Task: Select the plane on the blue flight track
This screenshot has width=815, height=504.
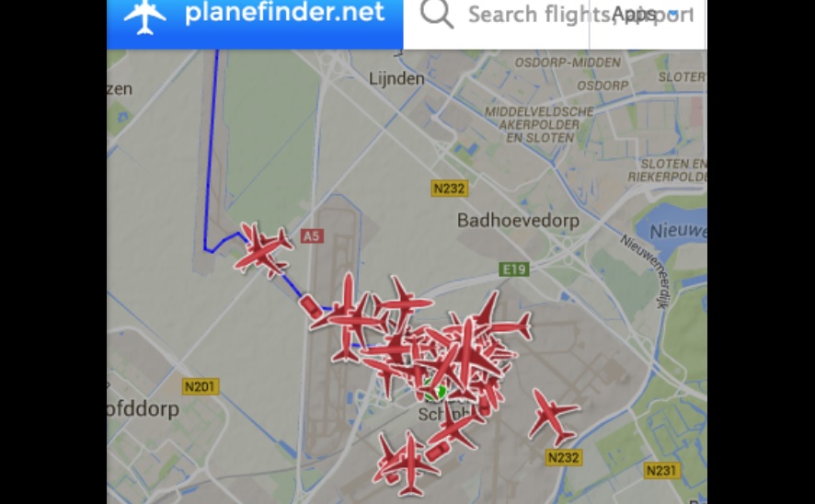Action: (x=263, y=250)
